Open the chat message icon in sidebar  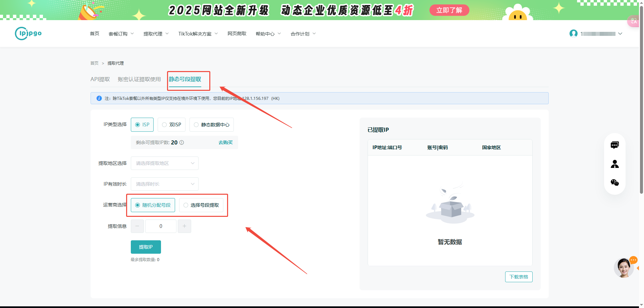click(x=614, y=145)
